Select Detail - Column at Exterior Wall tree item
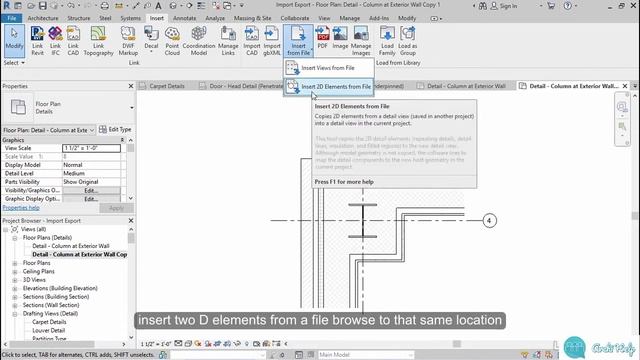Viewport: 640px width, 360px height. tap(71, 246)
